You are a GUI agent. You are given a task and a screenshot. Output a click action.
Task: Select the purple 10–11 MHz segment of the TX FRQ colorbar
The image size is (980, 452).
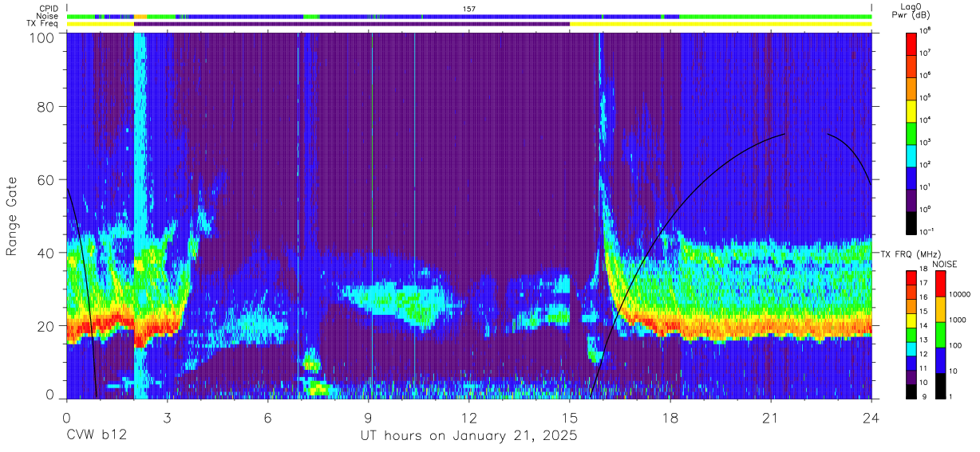[912, 375]
